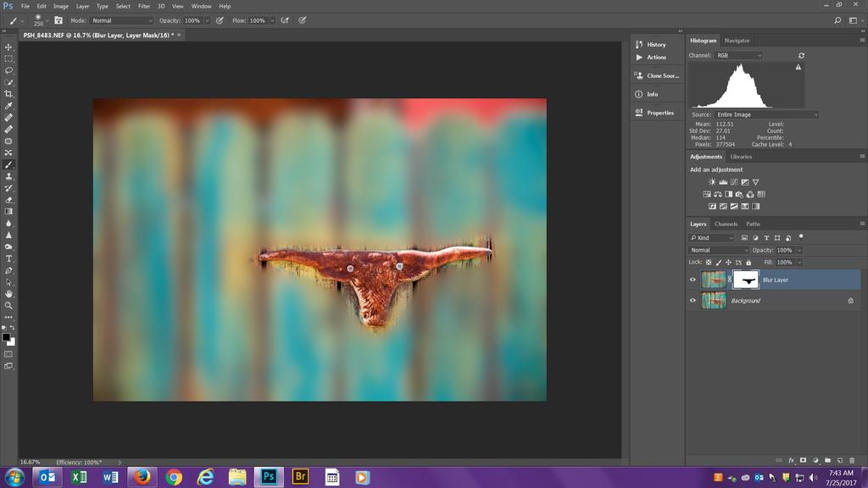Switch to the Channels tab
The height and width of the screenshot is (488, 868).
726,224
